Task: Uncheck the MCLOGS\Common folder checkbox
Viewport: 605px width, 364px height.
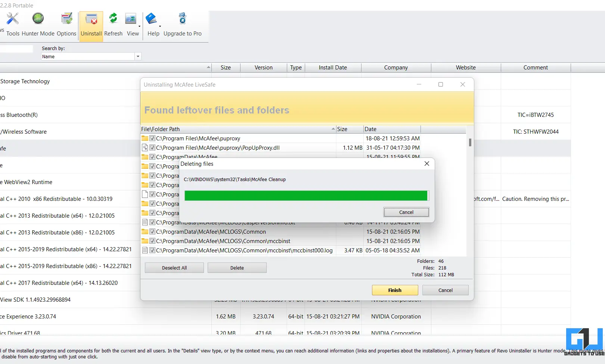Action: click(152, 232)
